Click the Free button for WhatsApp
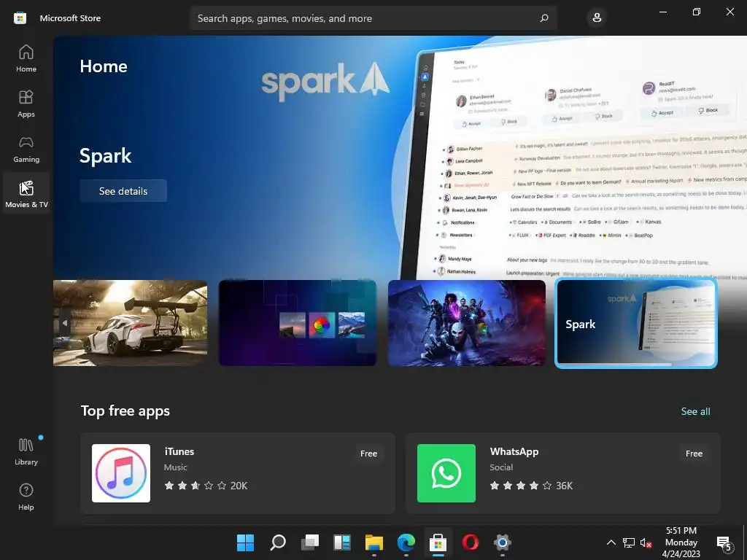 click(694, 454)
